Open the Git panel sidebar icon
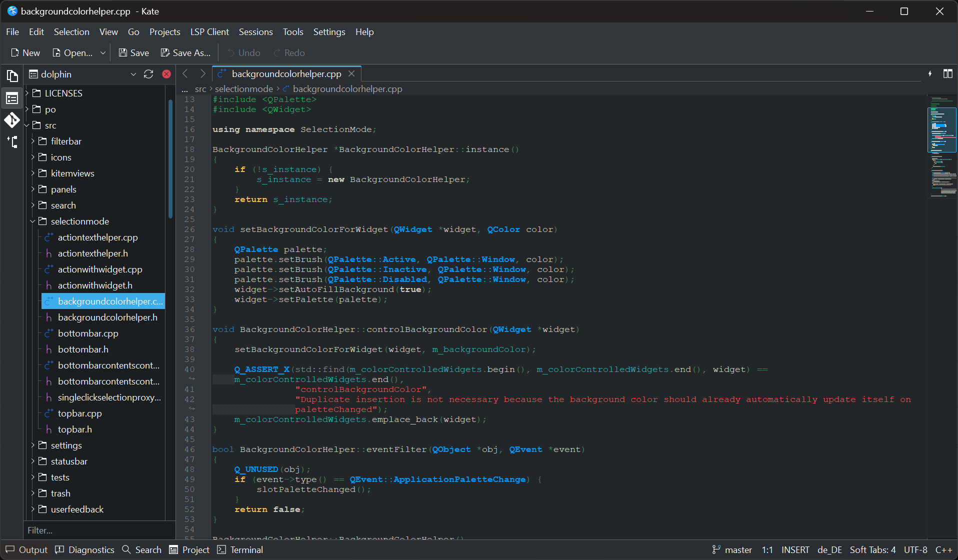The height and width of the screenshot is (560, 958). (12, 120)
